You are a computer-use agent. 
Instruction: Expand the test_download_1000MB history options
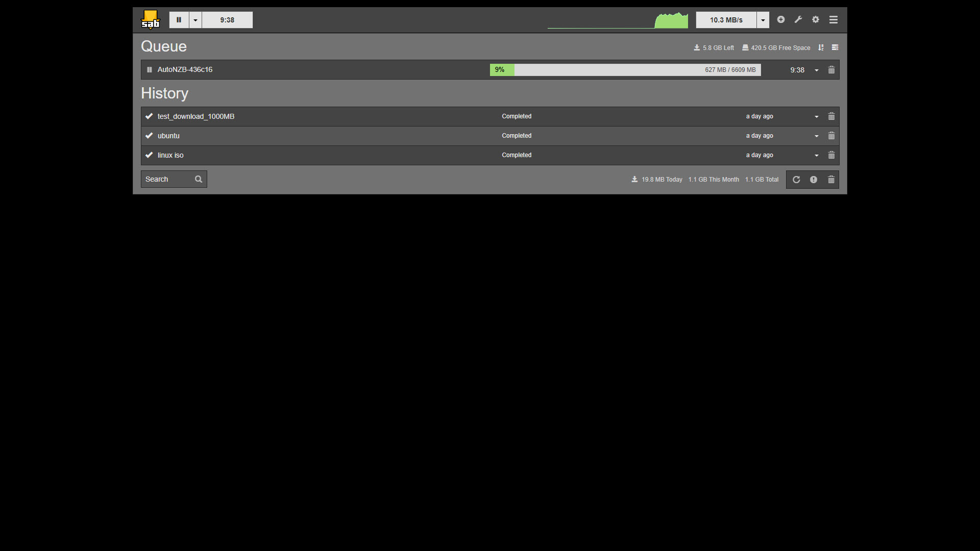coord(817,116)
